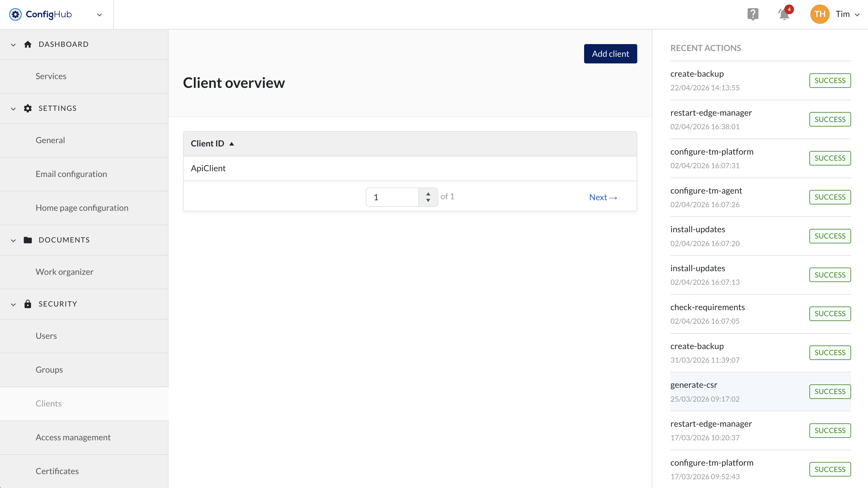Screen dimensions: 868x488
Task: Open the Users page in sidebar
Action: coord(46,336)
